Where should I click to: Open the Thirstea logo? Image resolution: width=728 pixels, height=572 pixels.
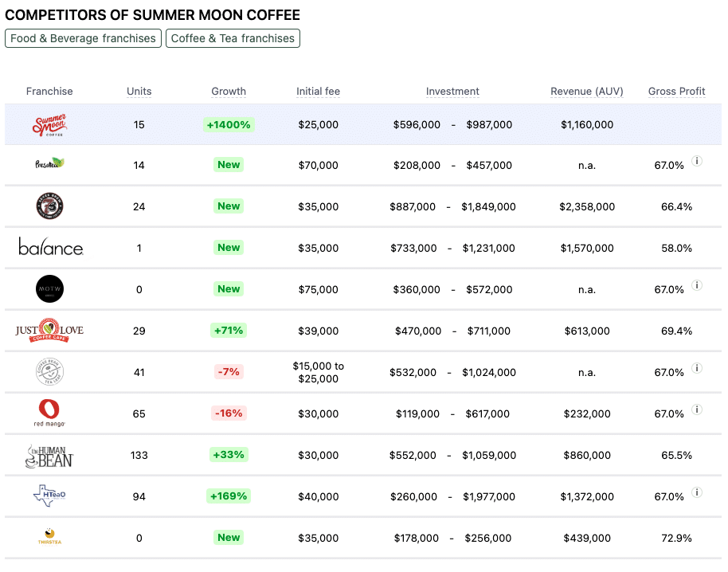click(49, 536)
